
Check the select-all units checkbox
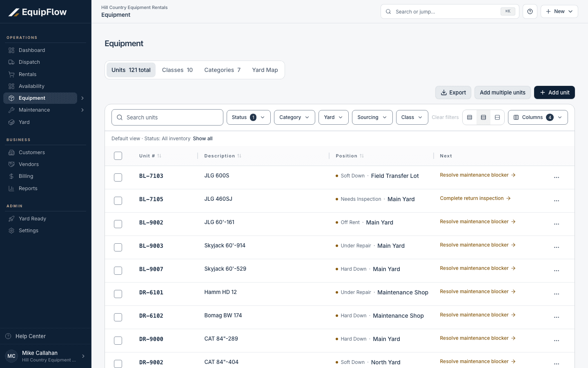pos(118,156)
